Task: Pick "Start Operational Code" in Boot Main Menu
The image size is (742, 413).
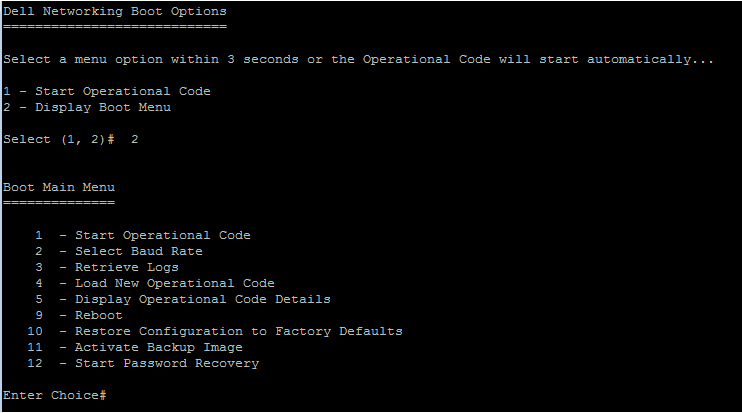Action: (x=162, y=235)
